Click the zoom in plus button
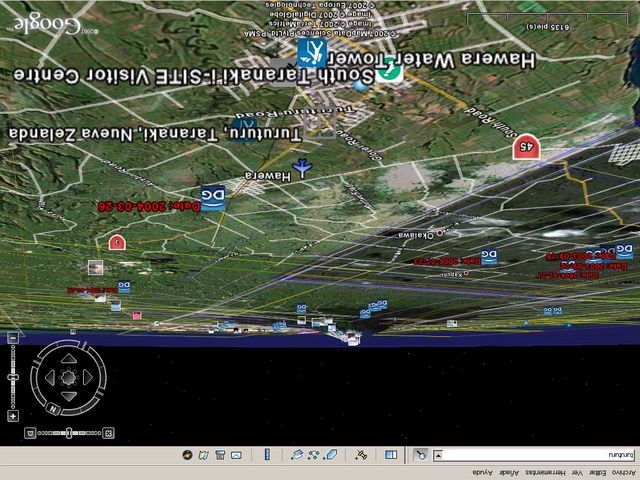The image size is (640, 480). coord(13,416)
